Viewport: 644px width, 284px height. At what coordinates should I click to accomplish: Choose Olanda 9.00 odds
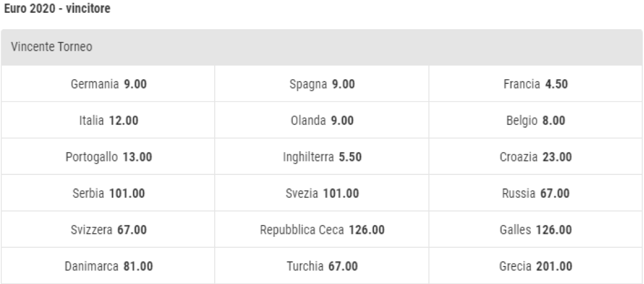[322, 121]
